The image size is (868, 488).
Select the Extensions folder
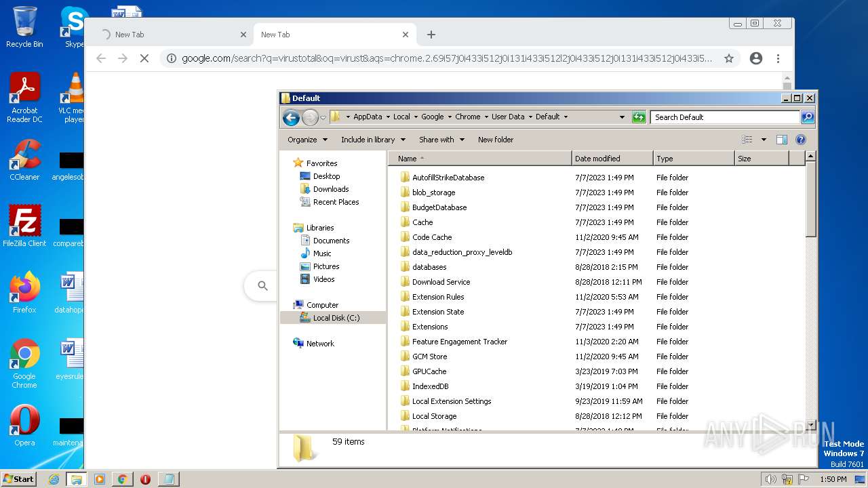430,327
